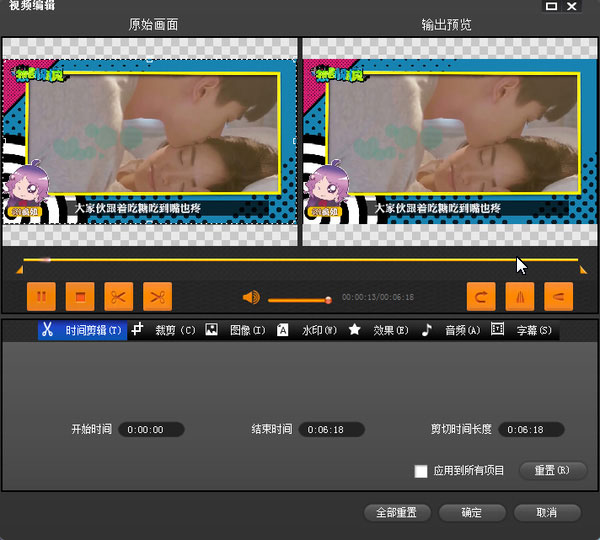
Task: Select the right trim end marker
Action: (x=583, y=270)
